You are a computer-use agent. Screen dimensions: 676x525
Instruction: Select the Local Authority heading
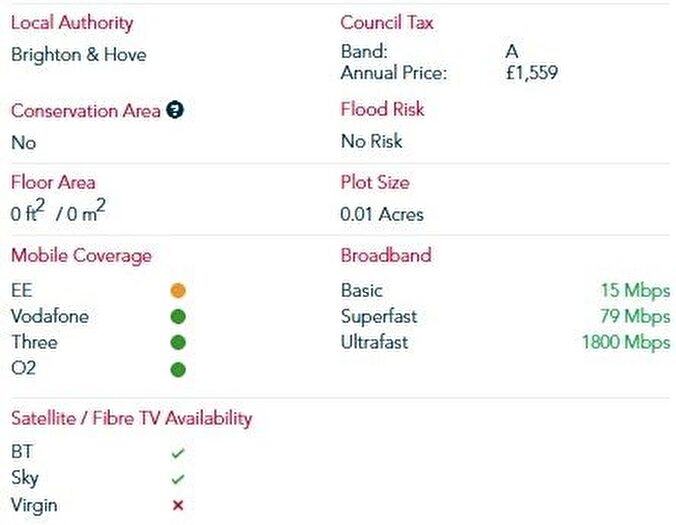tap(71, 23)
